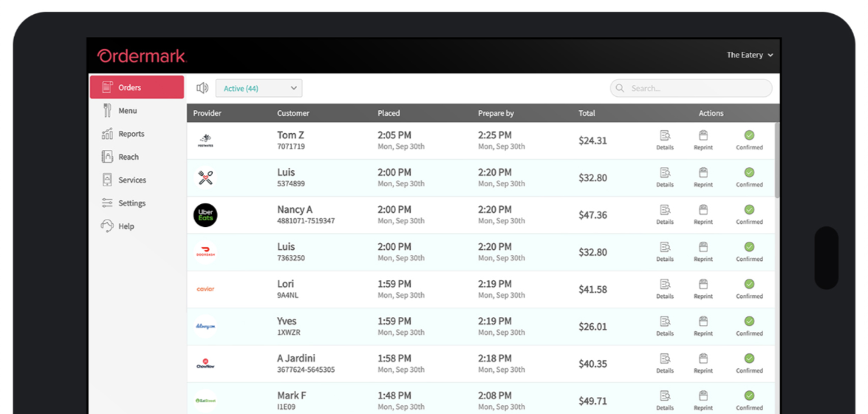Click Confirmed status for Nancy A

[749, 214]
